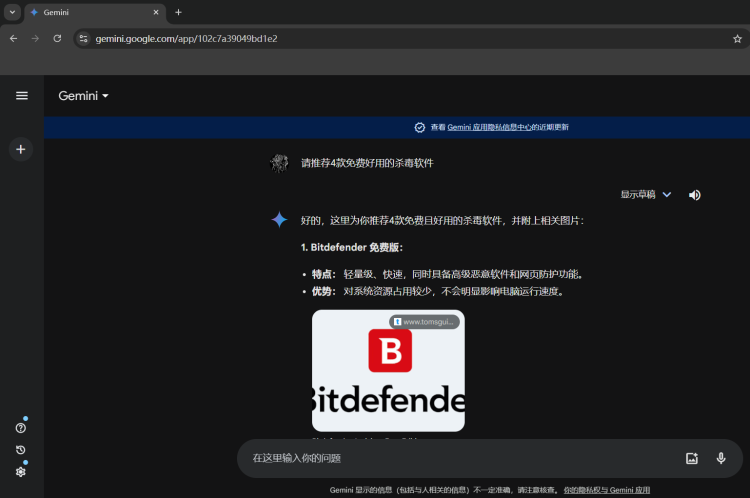Bookmark this page with star icon
Screen dimensions: 750x498
coord(737,38)
